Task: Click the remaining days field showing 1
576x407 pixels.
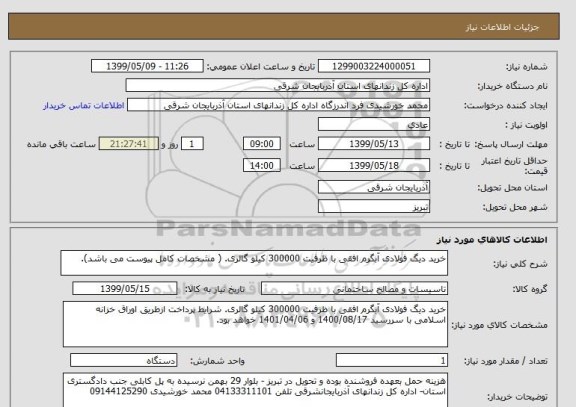Action: [192, 144]
